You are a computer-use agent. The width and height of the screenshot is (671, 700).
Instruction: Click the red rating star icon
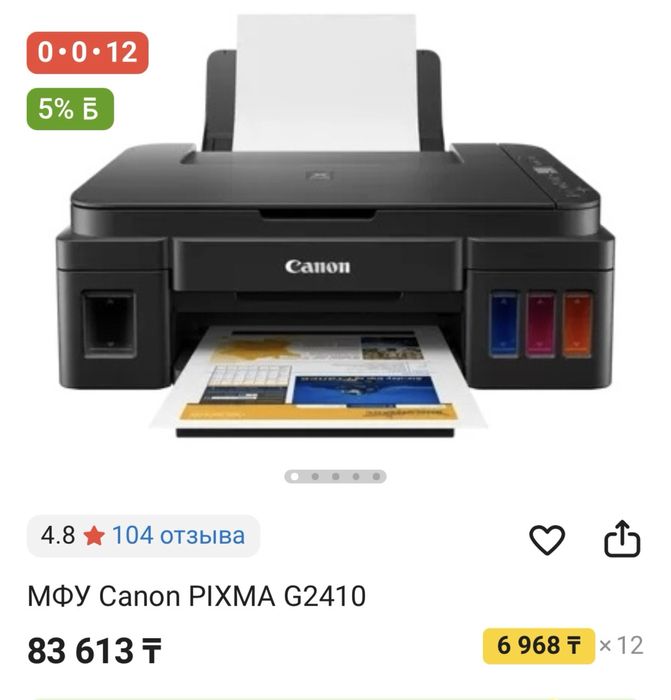click(x=94, y=536)
